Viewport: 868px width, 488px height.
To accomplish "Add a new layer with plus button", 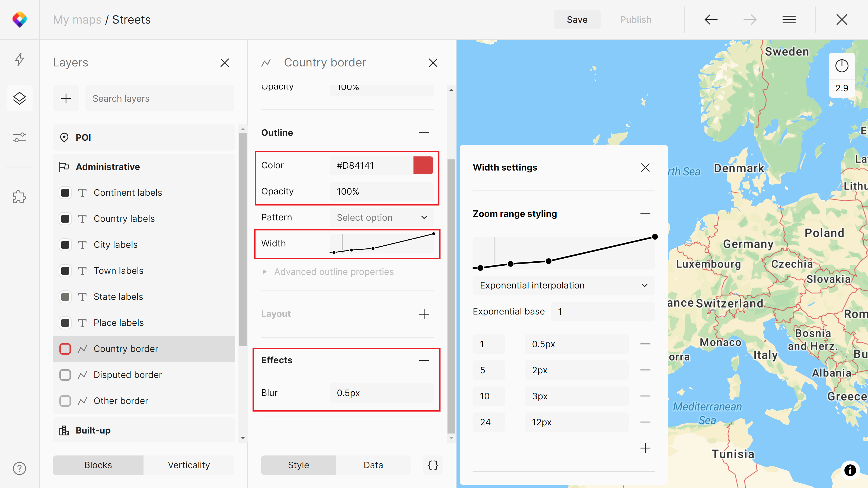I will click(66, 98).
